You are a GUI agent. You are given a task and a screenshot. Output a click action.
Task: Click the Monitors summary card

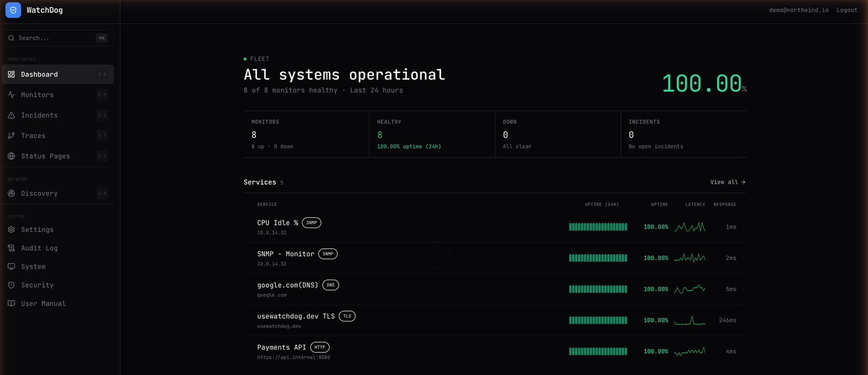coord(307,134)
